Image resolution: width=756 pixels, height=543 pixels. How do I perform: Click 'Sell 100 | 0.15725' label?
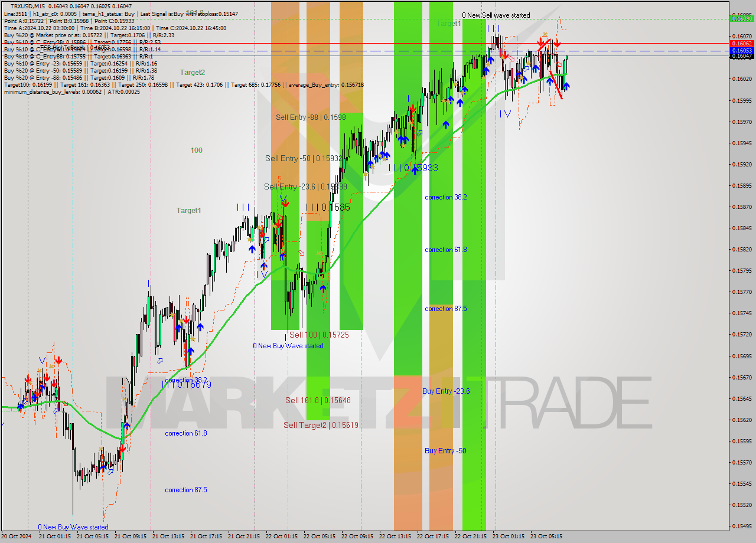[319, 335]
